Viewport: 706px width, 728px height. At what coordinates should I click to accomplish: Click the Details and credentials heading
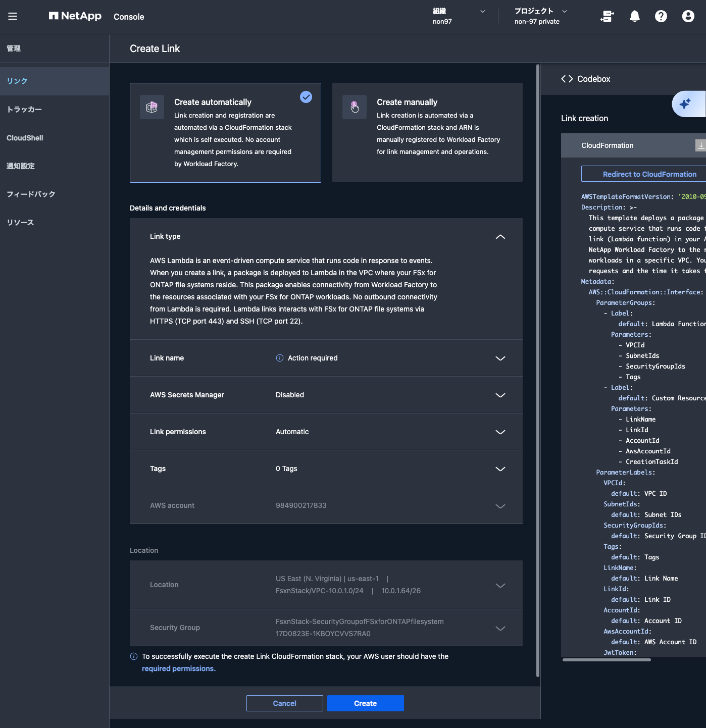[168, 208]
